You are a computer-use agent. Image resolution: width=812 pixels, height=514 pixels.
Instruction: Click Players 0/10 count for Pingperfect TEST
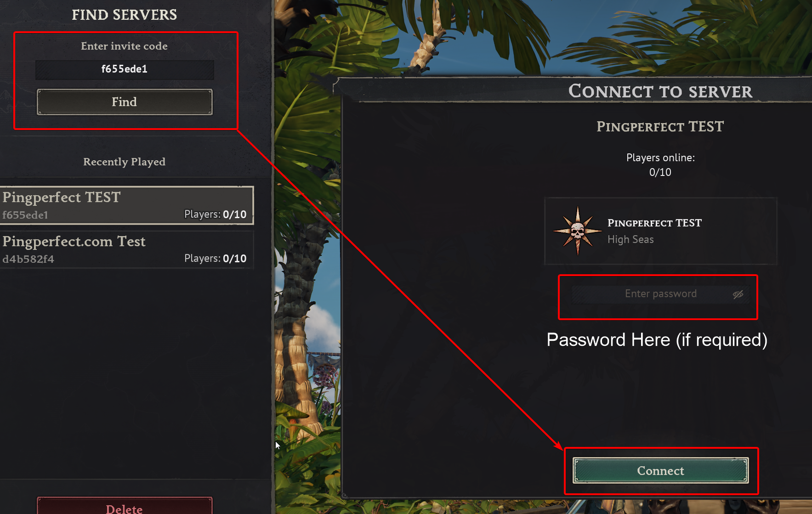coord(216,215)
